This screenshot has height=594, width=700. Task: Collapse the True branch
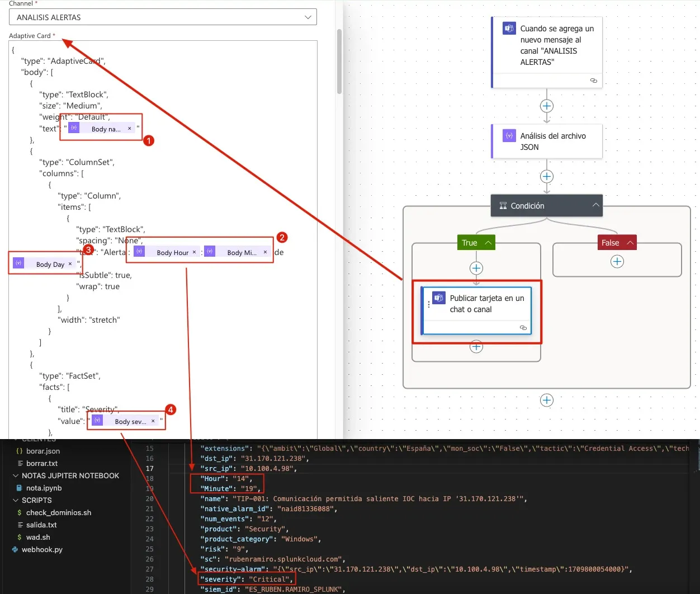coord(488,243)
